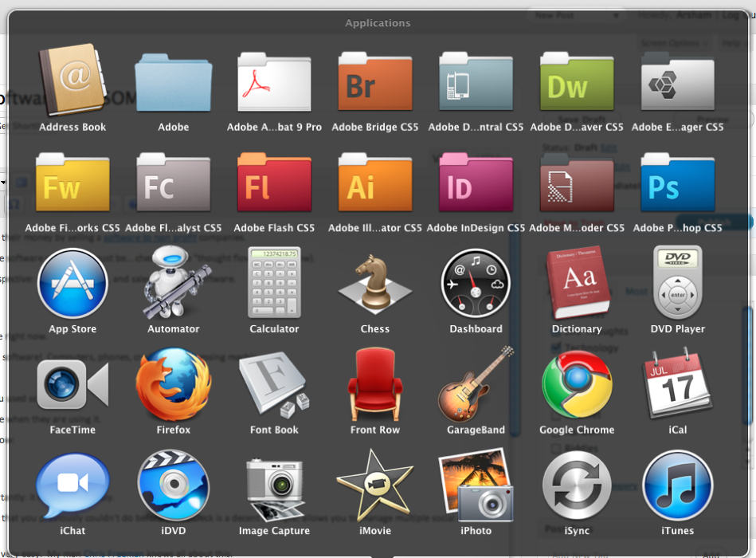Open the Adobe Bridge CS5 folder
Image resolution: width=756 pixels, height=558 pixels.
point(375,83)
